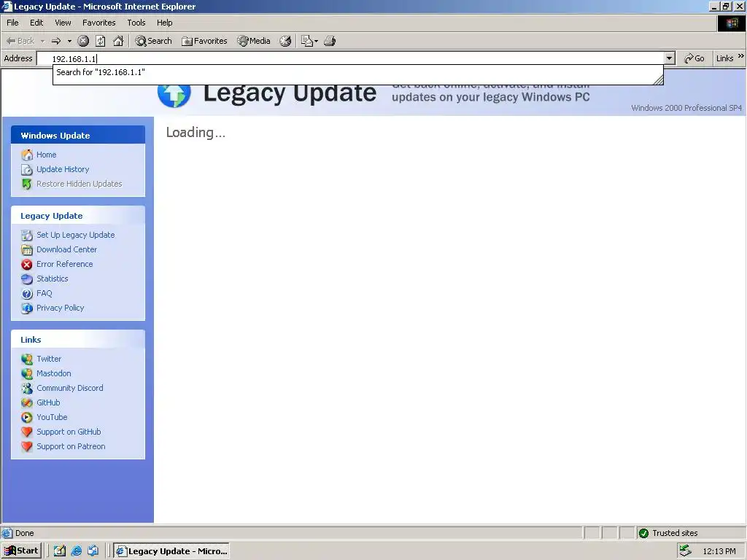747x560 pixels.
Task: Open the Update History link
Action: [63, 169]
